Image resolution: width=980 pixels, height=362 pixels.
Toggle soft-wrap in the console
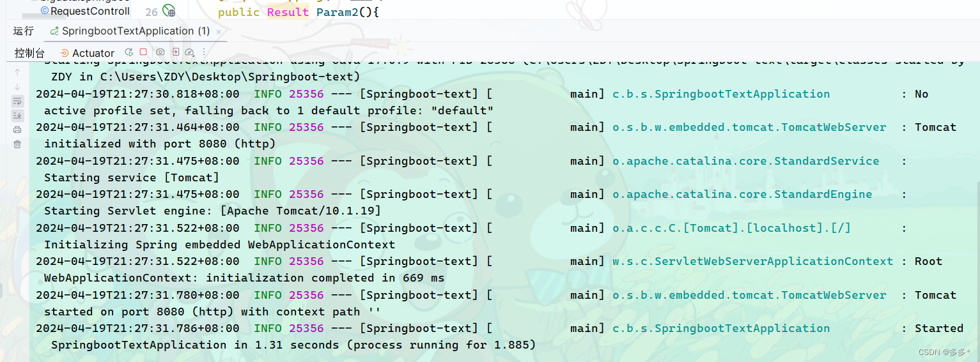click(17, 101)
